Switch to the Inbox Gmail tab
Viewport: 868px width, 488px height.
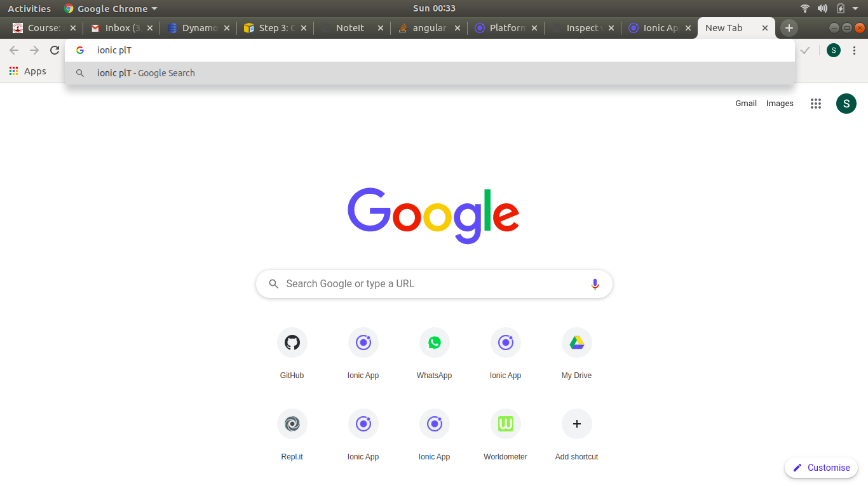(121, 28)
